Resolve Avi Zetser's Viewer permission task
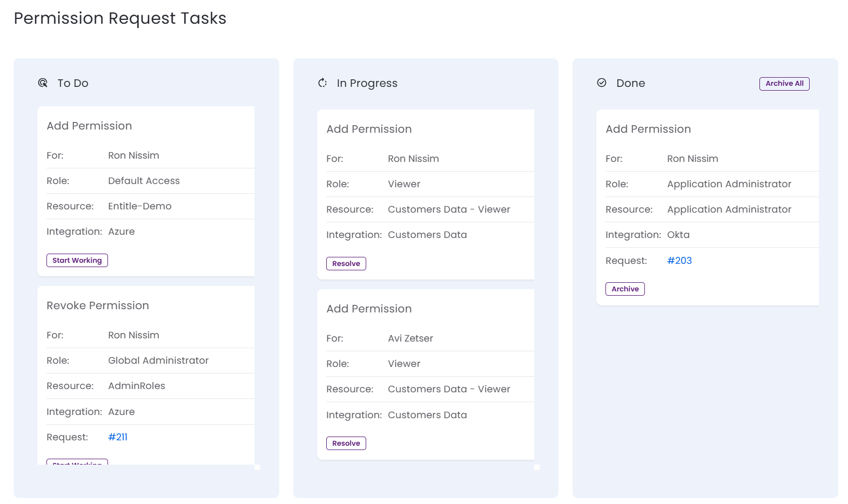This screenshot has width=848, height=504. (x=346, y=443)
